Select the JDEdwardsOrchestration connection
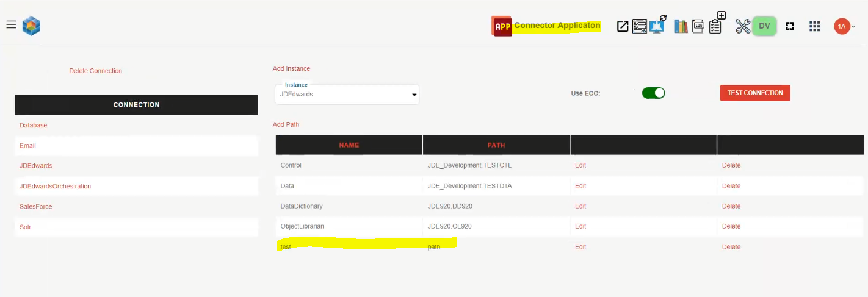The image size is (868, 297). tap(55, 186)
